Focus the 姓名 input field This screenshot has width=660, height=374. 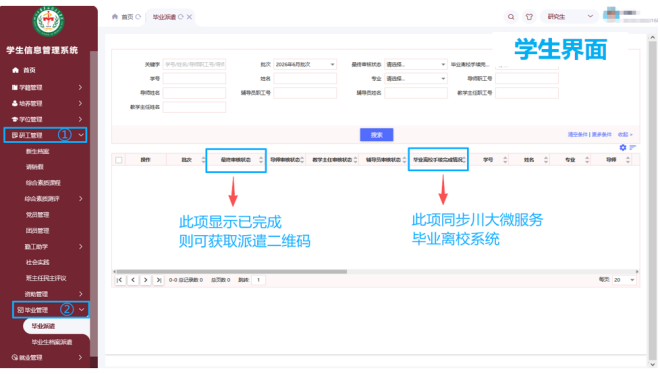pos(305,79)
